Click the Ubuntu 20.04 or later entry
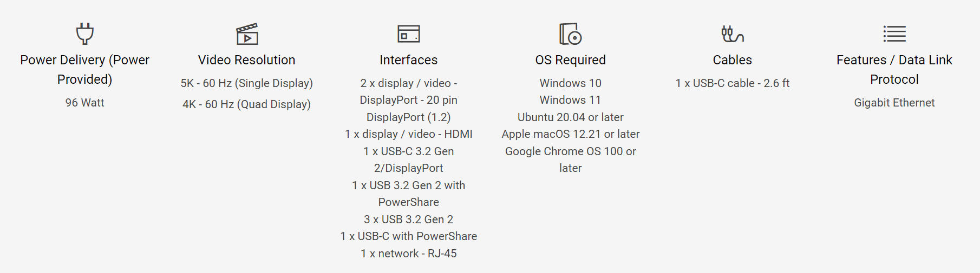The image size is (980, 273). (x=571, y=117)
